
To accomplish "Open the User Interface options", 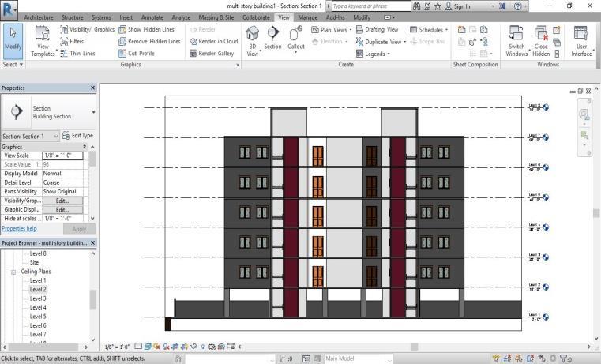I will (x=581, y=41).
